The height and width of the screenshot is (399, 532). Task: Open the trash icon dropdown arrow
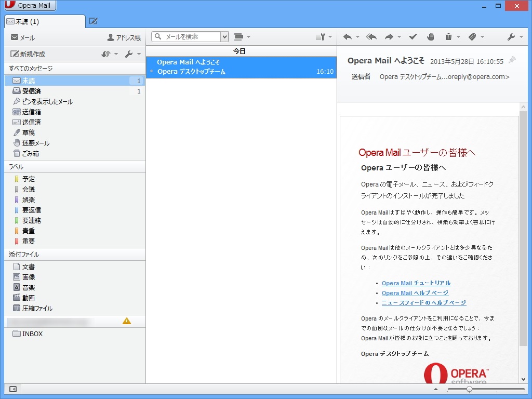[458, 37]
